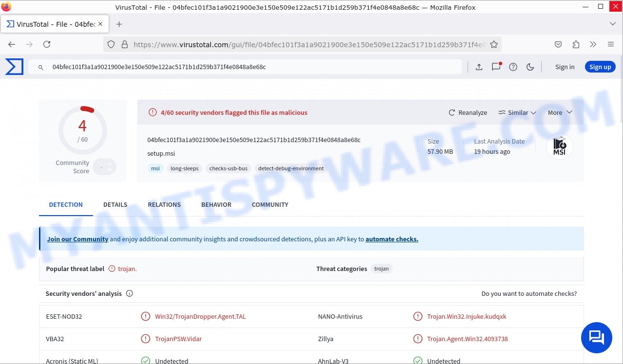Open the blue chat support button

click(x=597, y=337)
